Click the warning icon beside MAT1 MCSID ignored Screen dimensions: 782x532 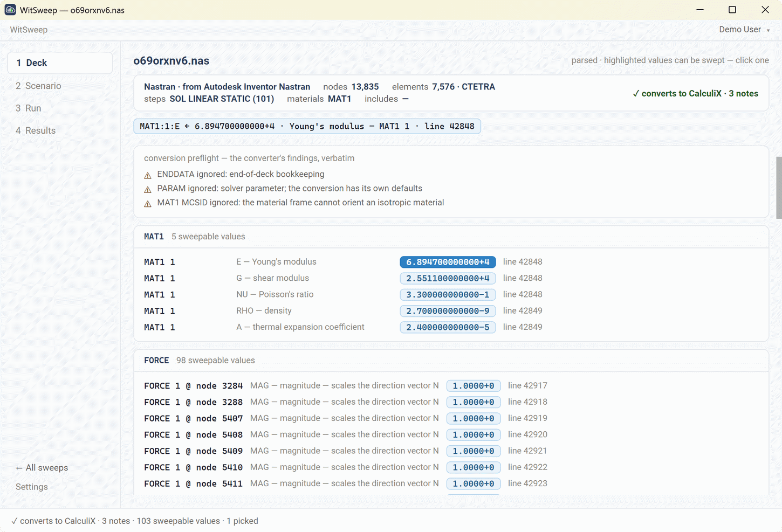click(148, 203)
